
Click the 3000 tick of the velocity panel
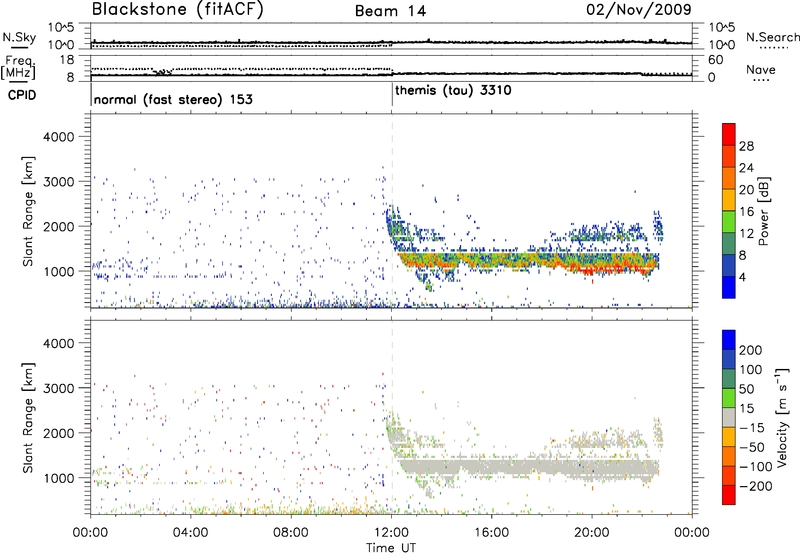click(x=59, y=388)
